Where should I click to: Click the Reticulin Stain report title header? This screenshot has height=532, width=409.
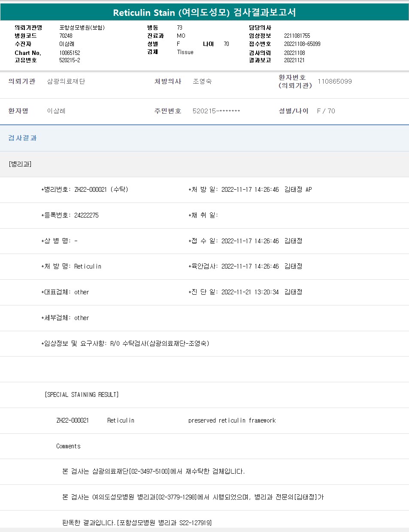pos(204,12)
